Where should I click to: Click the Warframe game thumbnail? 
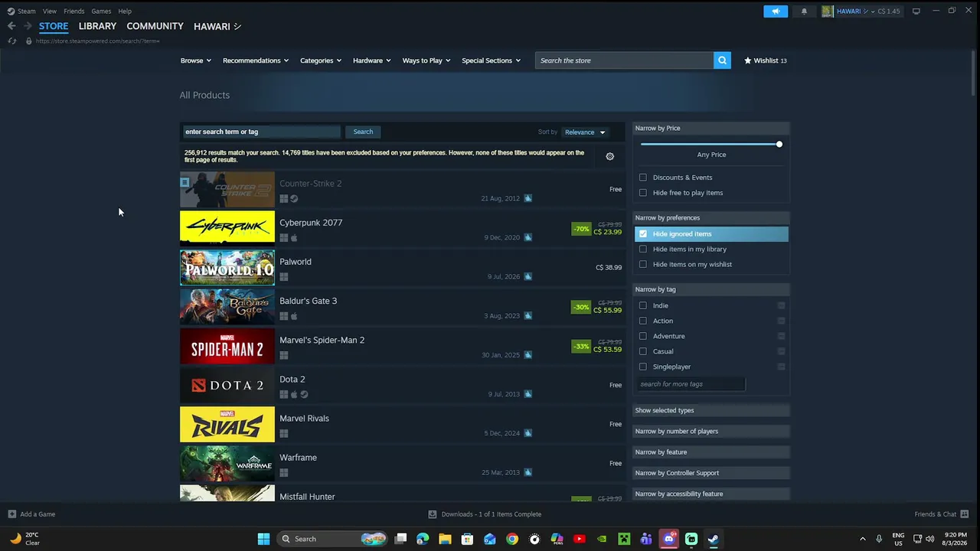(x=227, y=463)
